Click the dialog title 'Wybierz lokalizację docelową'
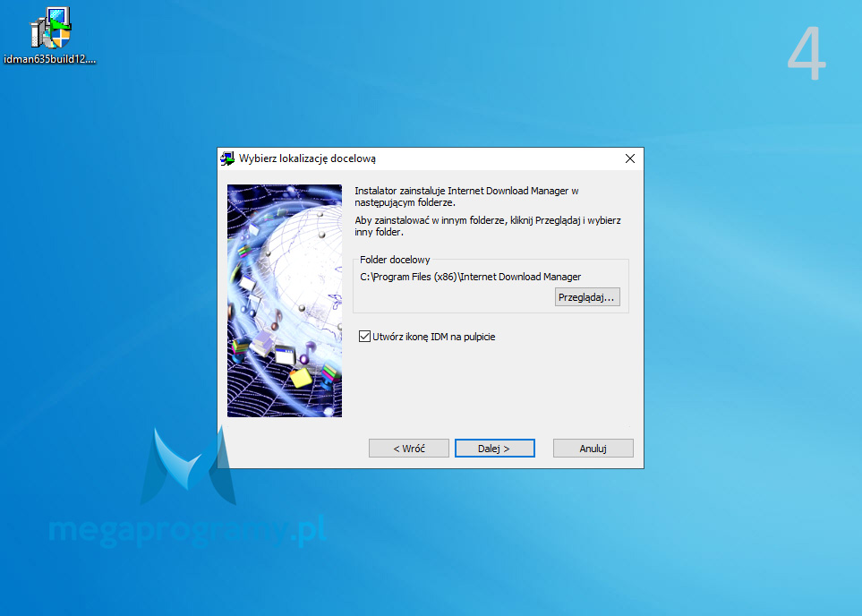The width and height of the screenshot is (862, 616). tap(307, 159)
